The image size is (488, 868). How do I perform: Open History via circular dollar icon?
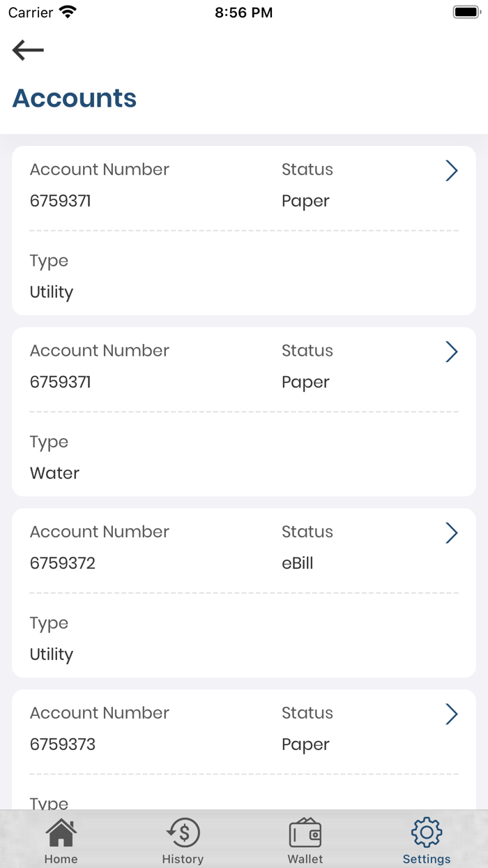point(183,832)
